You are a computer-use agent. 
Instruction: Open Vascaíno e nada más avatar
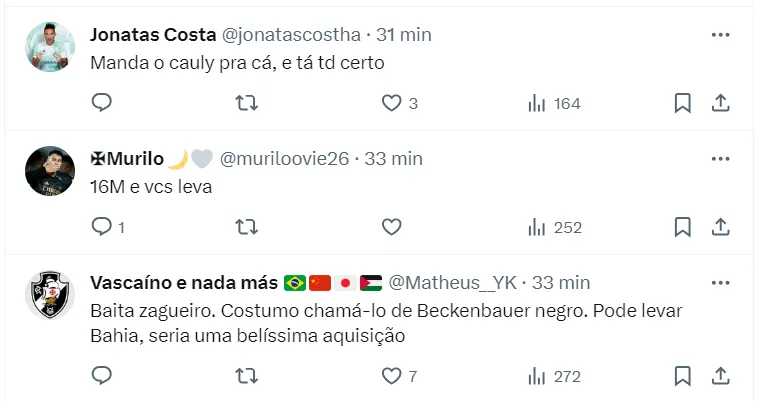[50, 294]
